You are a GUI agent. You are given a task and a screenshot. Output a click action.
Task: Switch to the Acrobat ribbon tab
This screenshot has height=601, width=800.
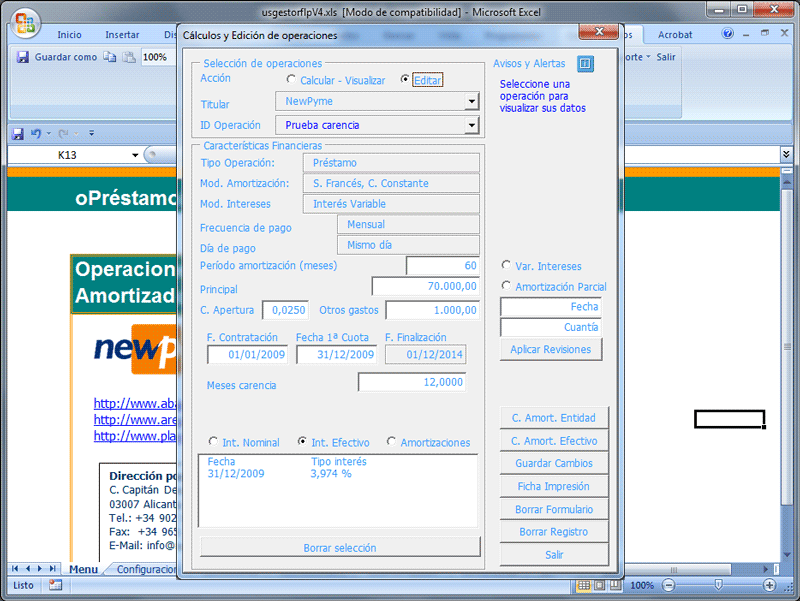coord(674,35)
